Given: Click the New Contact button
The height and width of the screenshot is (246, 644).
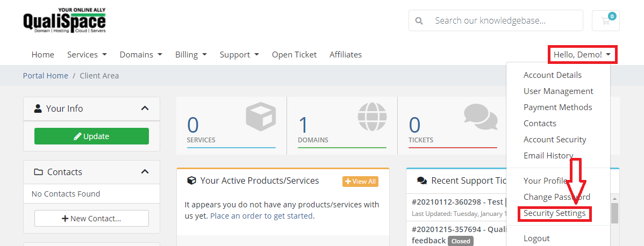Looking at the screenshot, I should tap(91, 219).
